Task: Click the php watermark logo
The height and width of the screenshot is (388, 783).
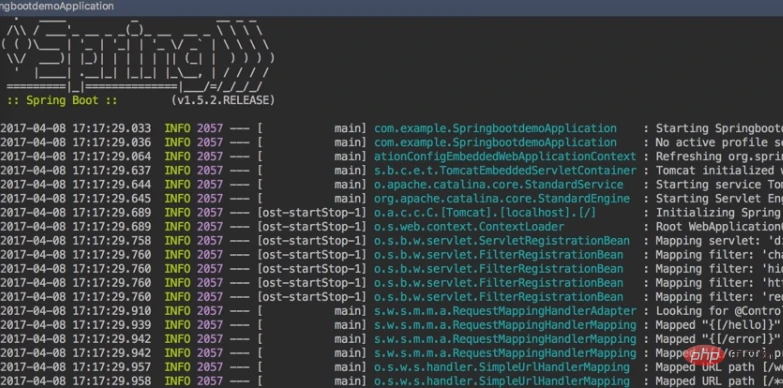Action: 705,356
